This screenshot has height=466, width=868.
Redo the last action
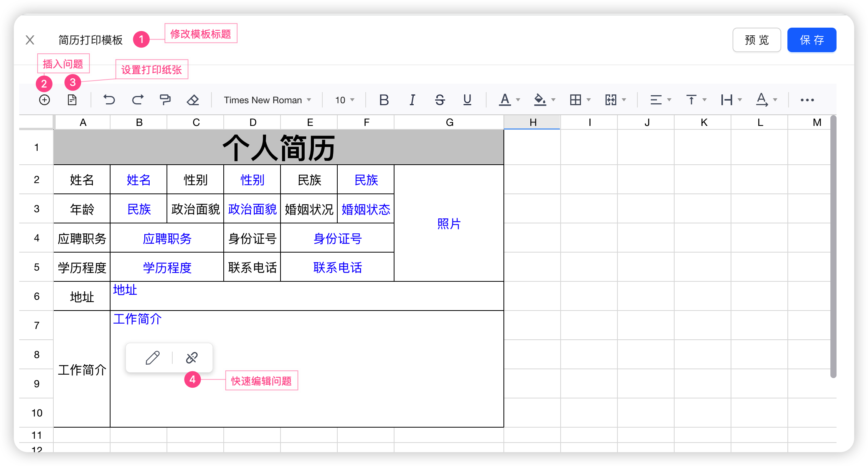click(138, 100)
